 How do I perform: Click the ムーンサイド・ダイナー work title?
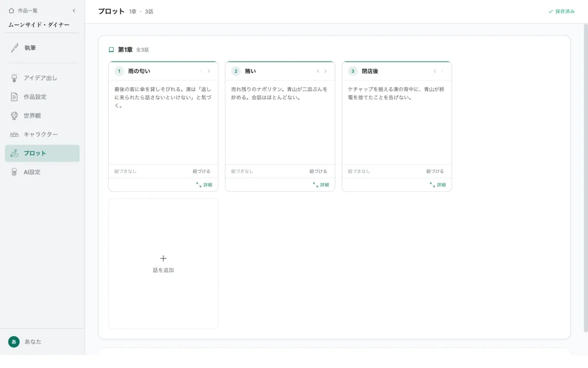point(39,25)
